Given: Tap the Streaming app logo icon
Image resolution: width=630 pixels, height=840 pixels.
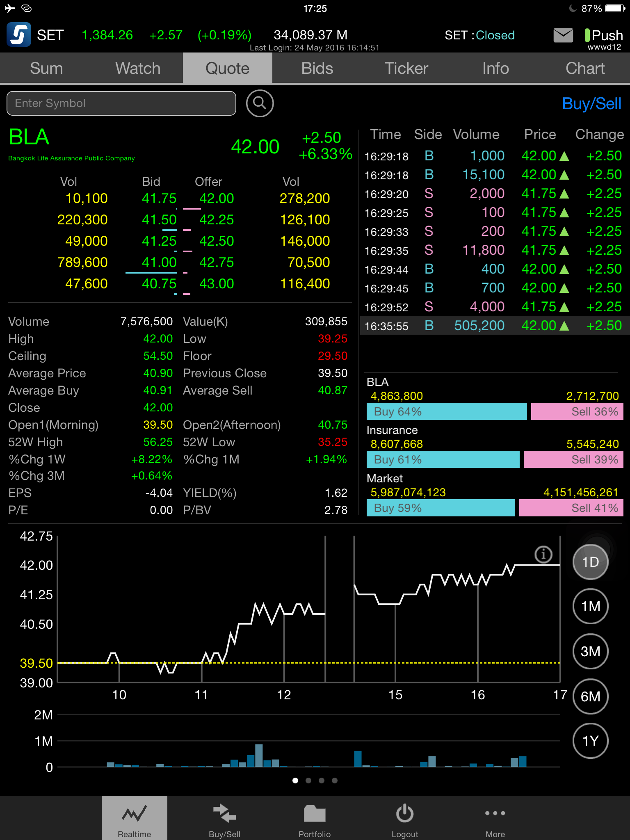Looking at the screenshot, I should [18, 34].
